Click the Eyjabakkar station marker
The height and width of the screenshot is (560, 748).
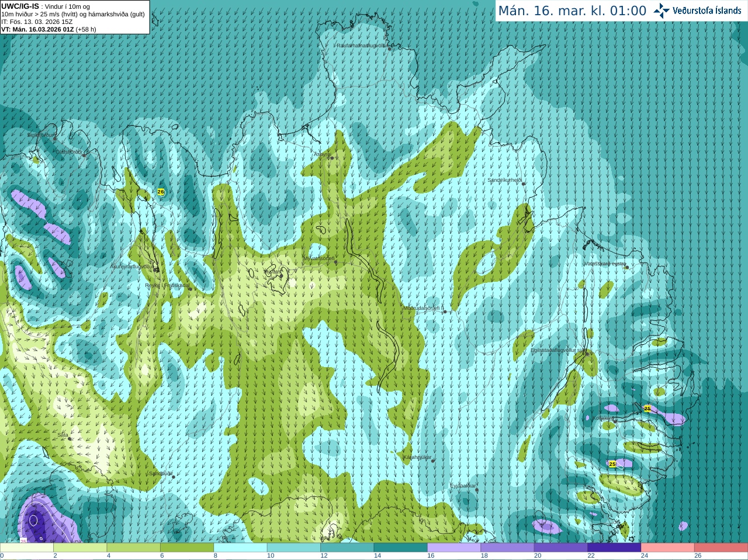click(477, 490)
